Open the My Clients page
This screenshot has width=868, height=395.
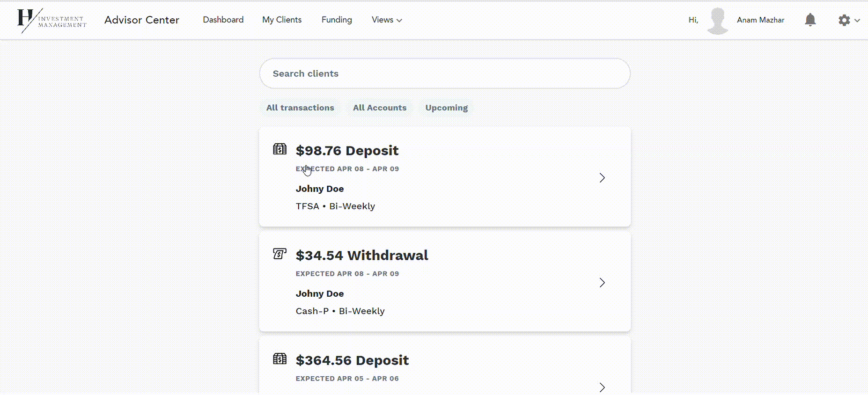282,20
